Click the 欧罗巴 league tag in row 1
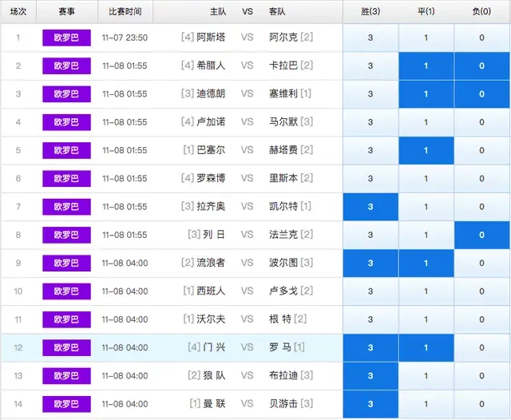 point(66,38)
